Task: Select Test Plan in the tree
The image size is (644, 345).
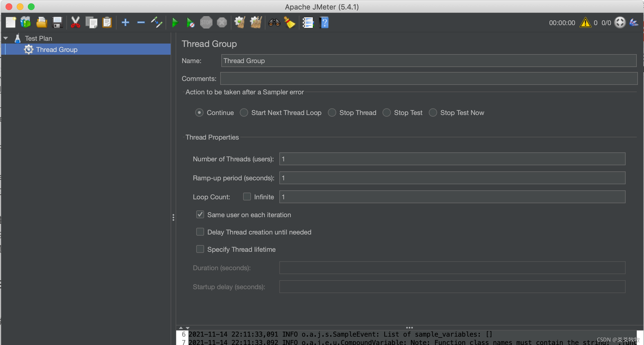Action: click(38, 38)
